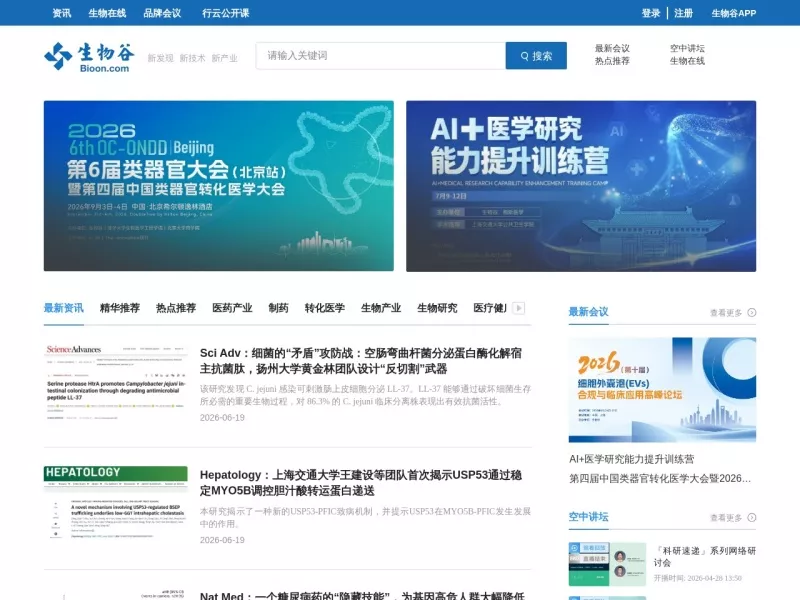Click the 登录 login link

coord(651,13)
